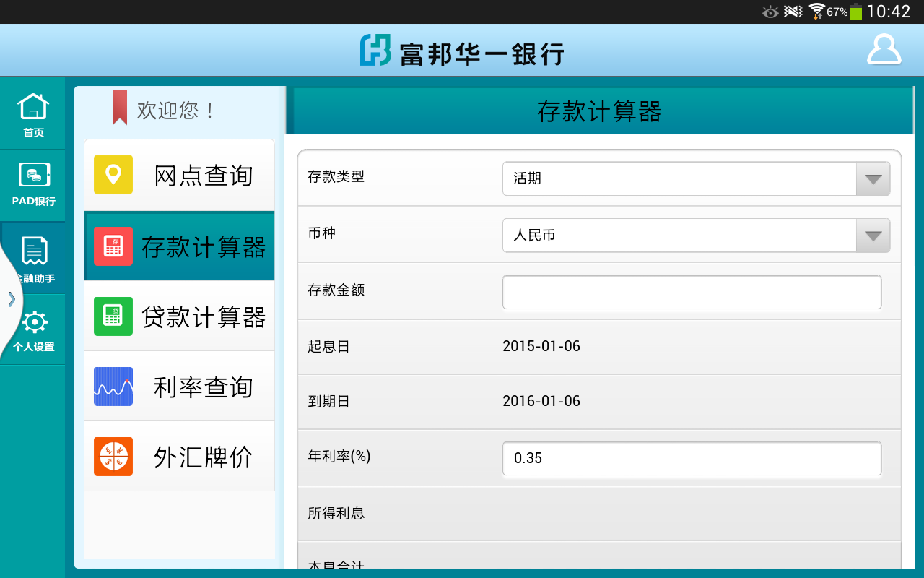Viewport: 924px width, 578px height.
Task: Open the 存款类型 dropdown showing 活期
Action: point(696,178)
